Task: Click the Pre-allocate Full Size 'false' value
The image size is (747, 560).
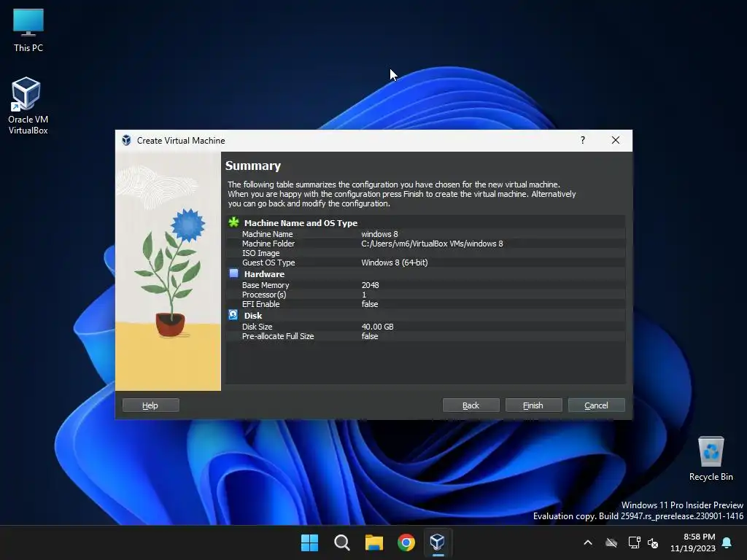Action: 370,336
